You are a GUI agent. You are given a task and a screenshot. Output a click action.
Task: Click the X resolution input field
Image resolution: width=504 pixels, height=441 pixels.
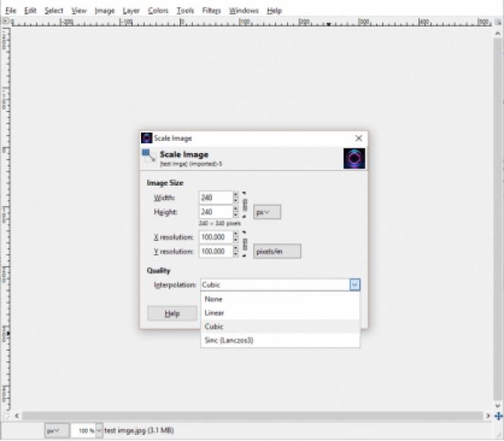[214, 238]
